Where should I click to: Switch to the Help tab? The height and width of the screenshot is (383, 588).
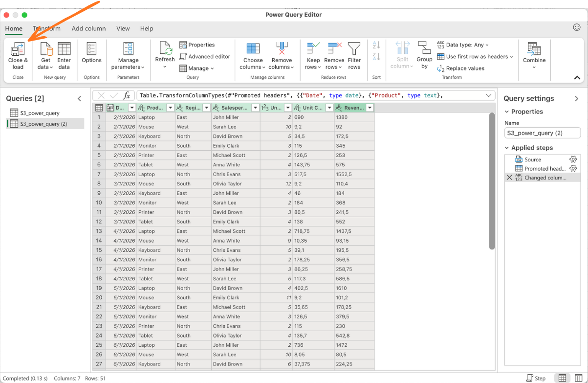pos(147,28)
